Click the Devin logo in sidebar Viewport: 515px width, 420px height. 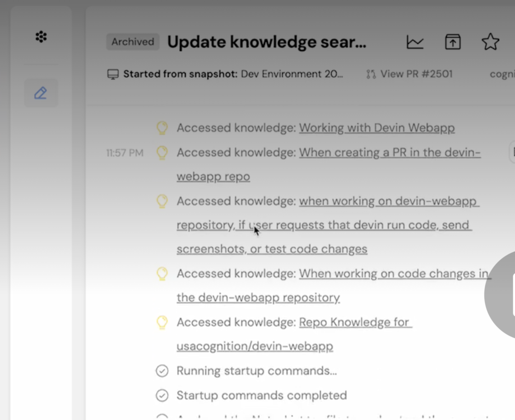click(41, 37)
